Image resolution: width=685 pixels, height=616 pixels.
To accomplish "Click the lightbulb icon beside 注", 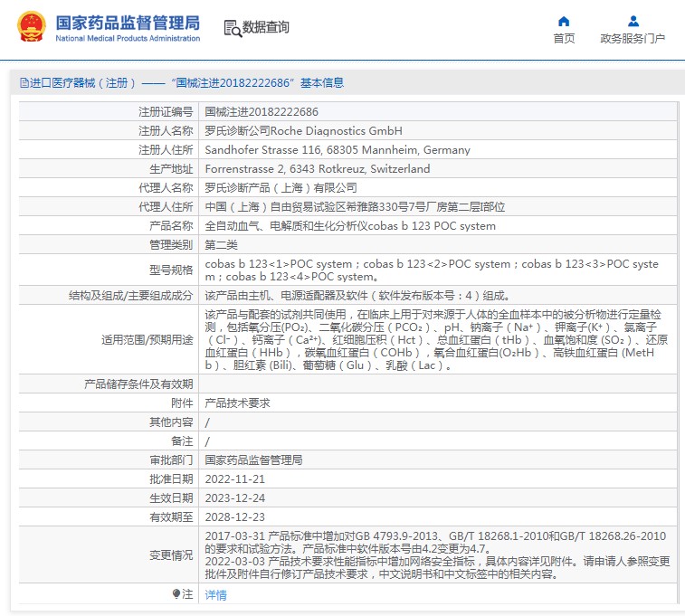I will [176, 593].
